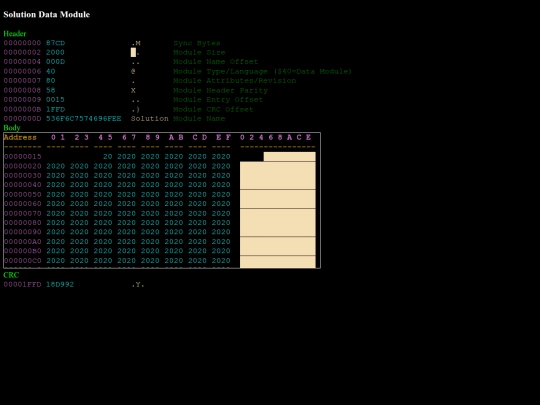The height and width of the screenshot is (405, 540).
Task: Select the single 20 byte in row 00000015
Action: 107,157
